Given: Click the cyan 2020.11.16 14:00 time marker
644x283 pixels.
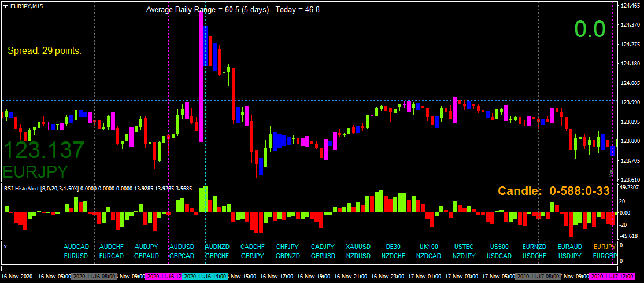Looking at the screenshot, I should point(204,277).
